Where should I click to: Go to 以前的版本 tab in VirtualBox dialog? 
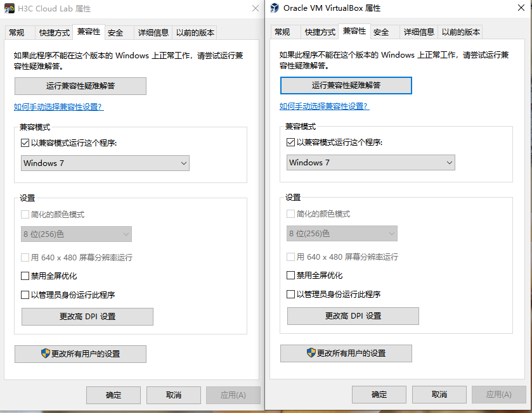[461, 32]
